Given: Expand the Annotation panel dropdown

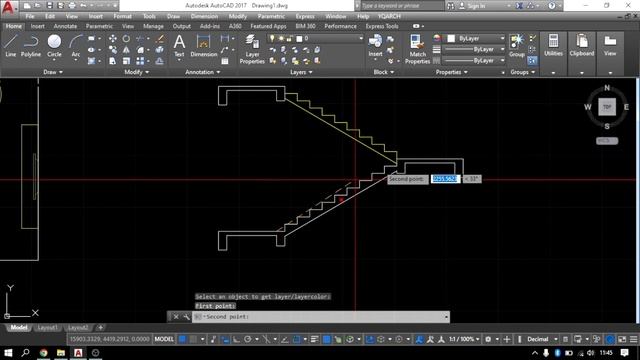Looking at the screenshot, I should point(202,72).
